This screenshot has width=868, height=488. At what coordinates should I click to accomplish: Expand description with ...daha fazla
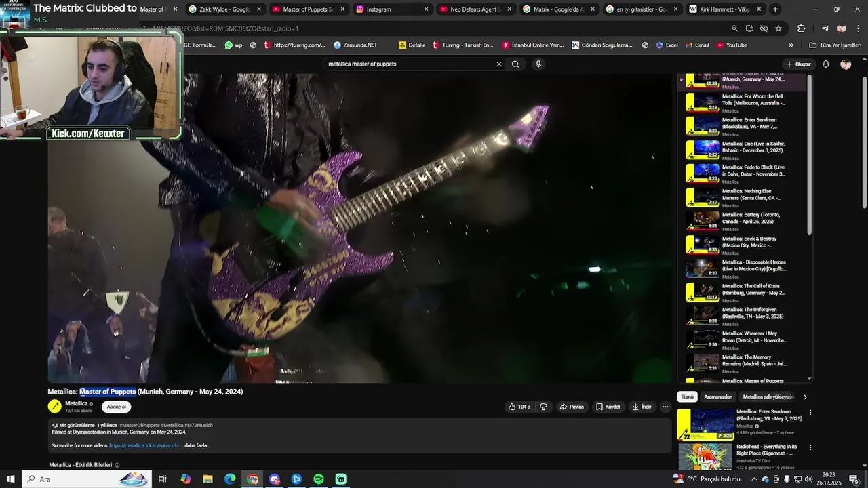tap(195, 445)
